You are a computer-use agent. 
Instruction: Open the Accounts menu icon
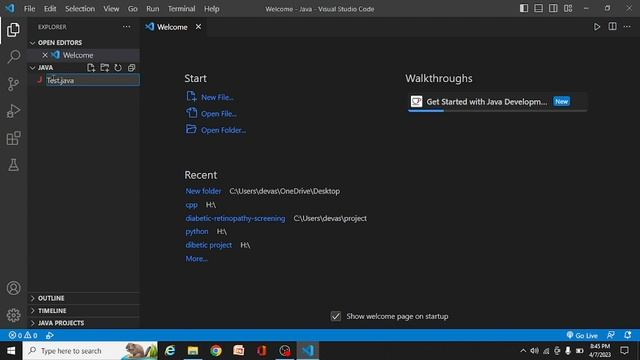(x=13, y=288)
